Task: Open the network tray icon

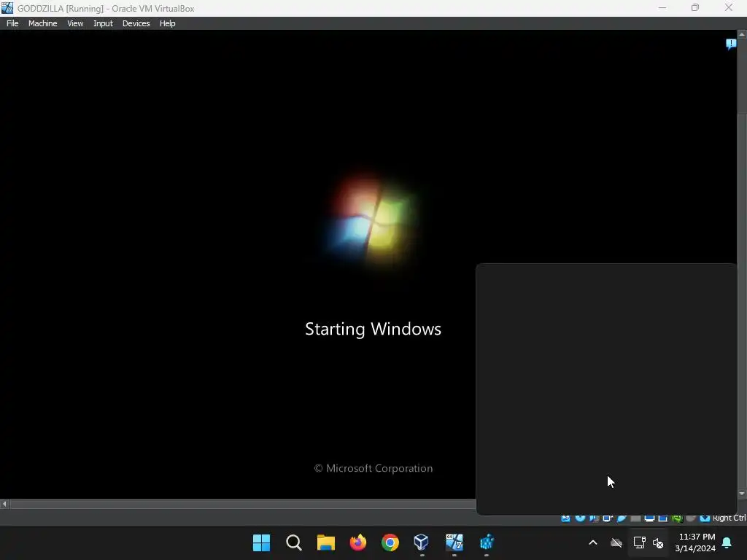Action: pos(639,542)
